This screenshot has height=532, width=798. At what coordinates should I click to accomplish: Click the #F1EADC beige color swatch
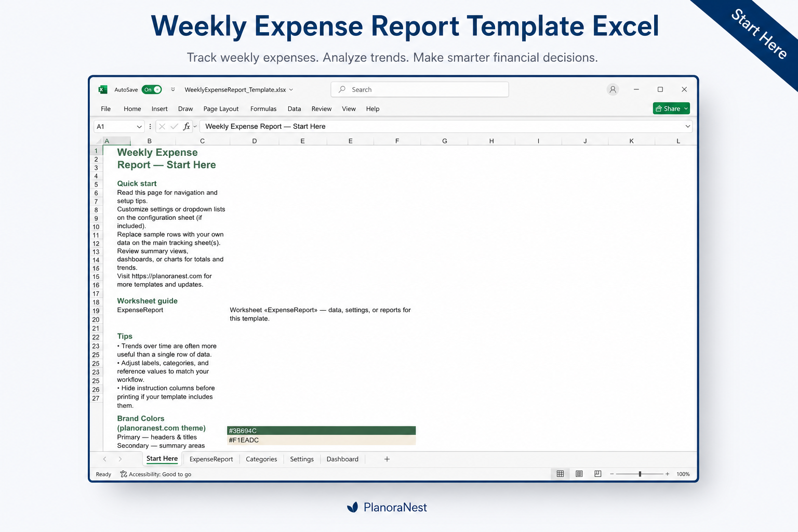coord(321,440)
